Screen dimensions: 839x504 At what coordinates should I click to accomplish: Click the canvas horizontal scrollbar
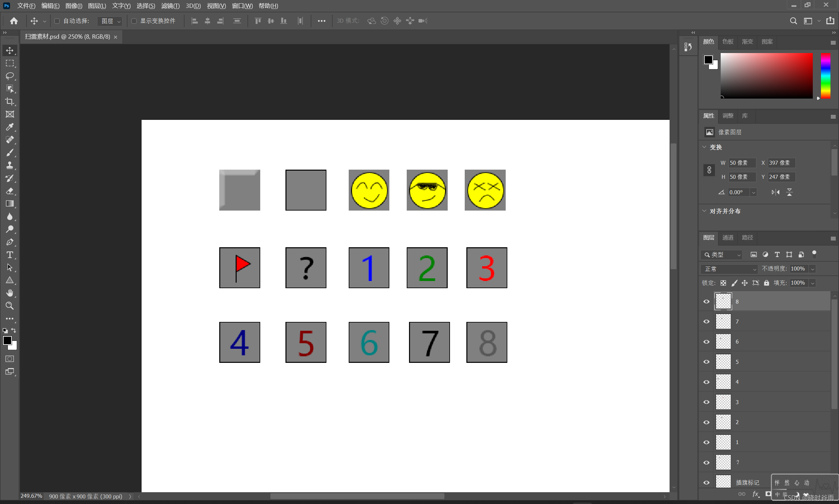[x=357, y=496]
